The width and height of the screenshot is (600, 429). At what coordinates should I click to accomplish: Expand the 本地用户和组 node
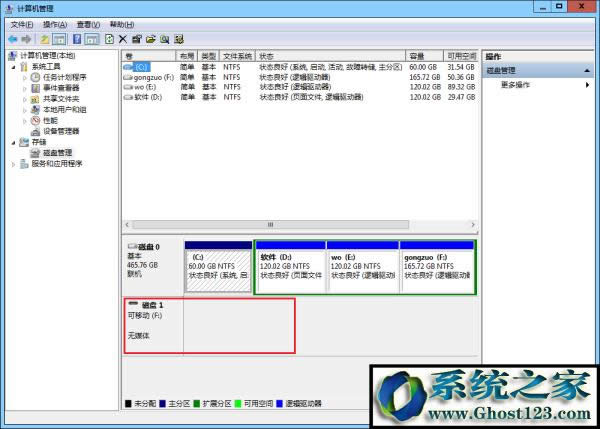pyautogui.click(x=24, y=110)
